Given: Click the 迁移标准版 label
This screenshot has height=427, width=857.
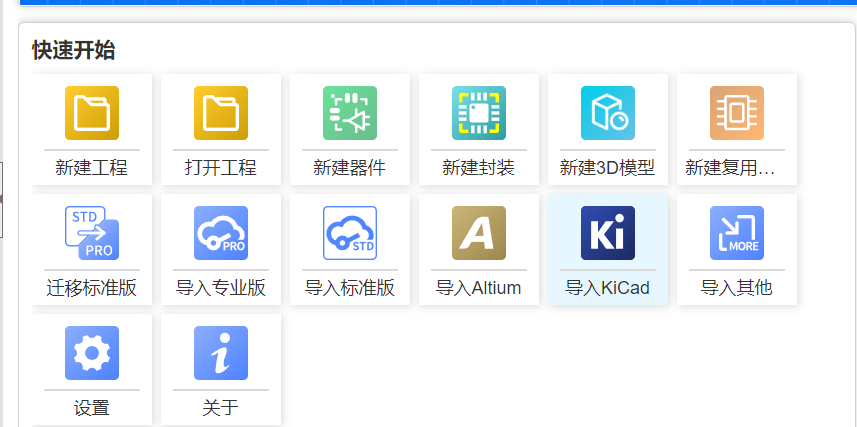Looking at the screenshot, I should pos(92,288).
